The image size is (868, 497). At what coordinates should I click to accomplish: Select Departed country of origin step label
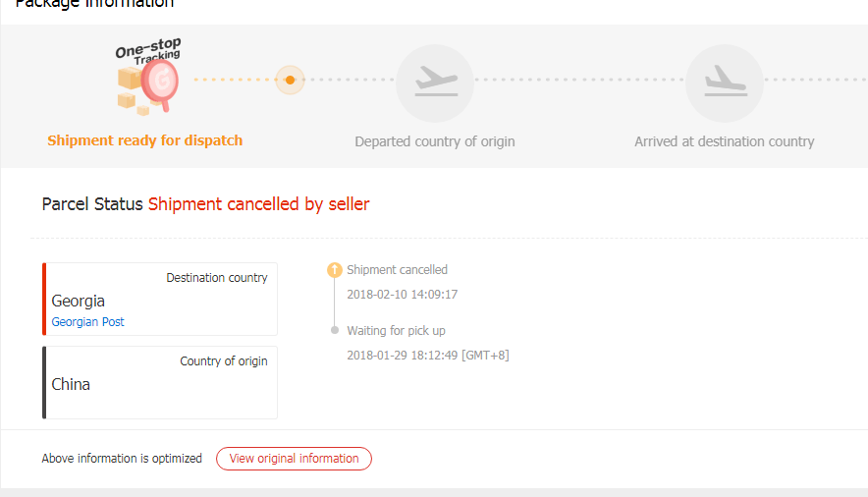pyautogui.click(x=434, y=141)
